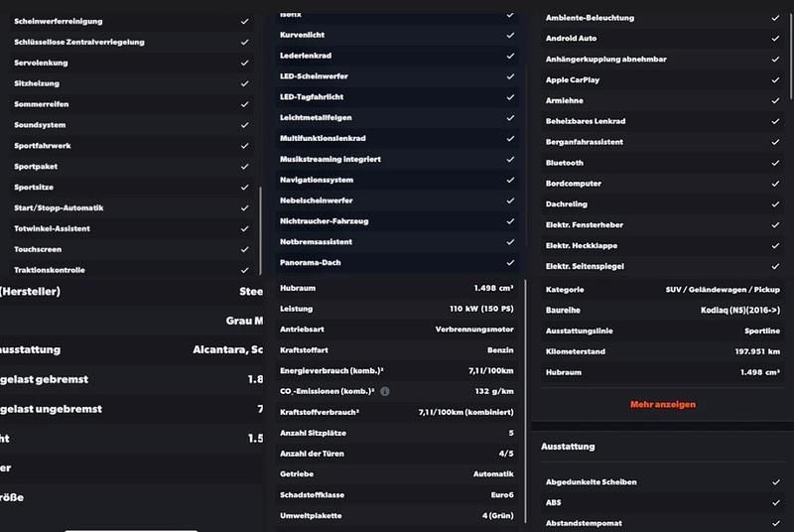Click the scrollbar of the left feature list

pyautogui.click(x=261, y=228)
